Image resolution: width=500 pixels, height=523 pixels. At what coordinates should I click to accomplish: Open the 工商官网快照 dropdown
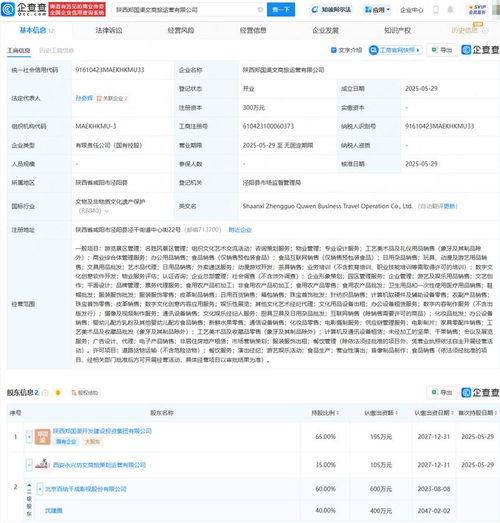click(396, 50)
